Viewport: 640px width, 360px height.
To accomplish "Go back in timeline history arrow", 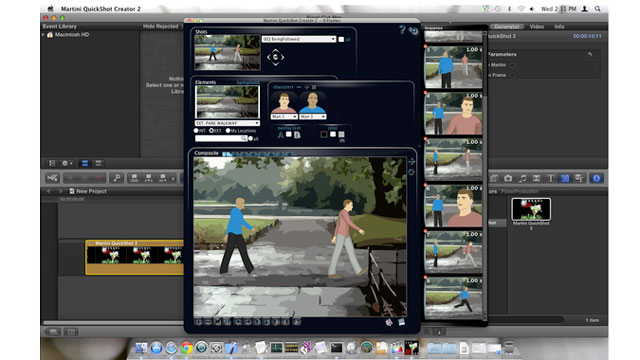I will 48,191.
